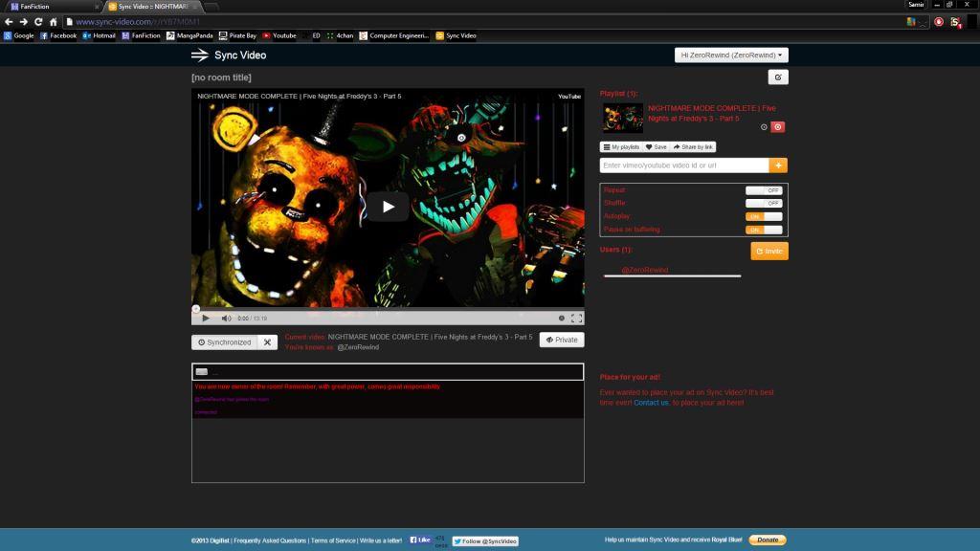Click the keyboard icon in chat box
Viewport: 980px width, 551px height.
[x=201, y=372]
